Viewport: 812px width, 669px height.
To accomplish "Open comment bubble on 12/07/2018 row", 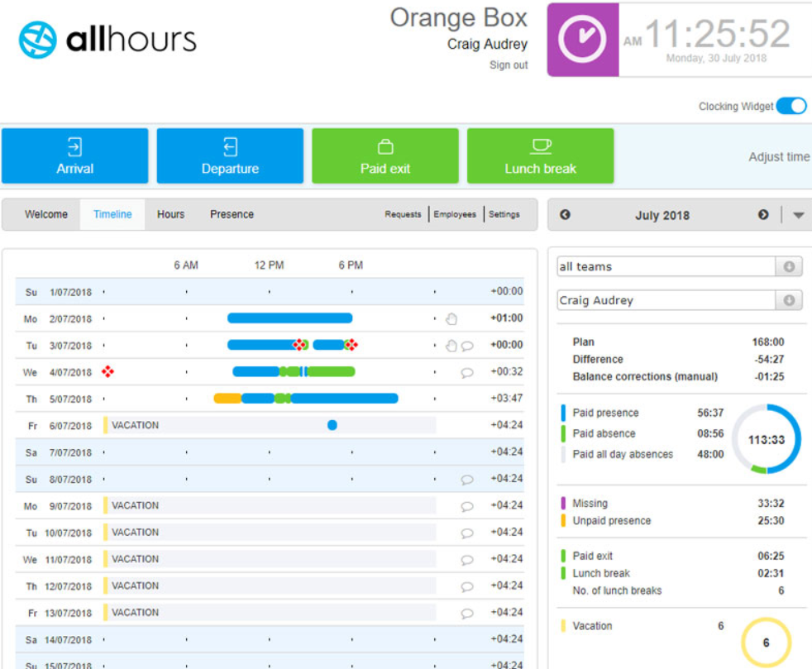I will pos(467,586).
